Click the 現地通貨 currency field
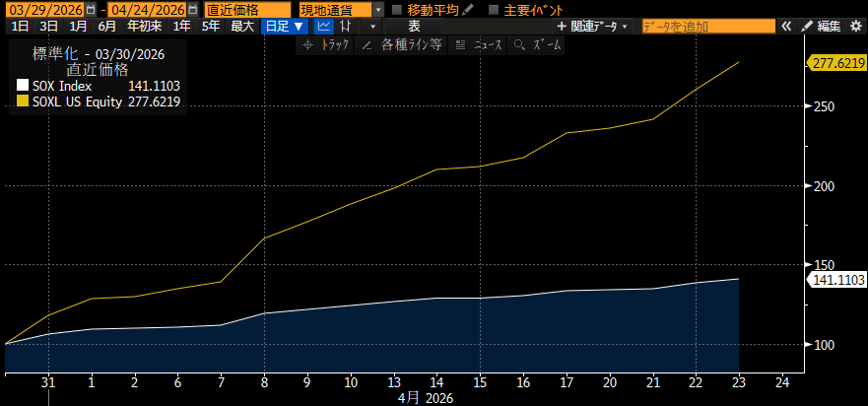The image size is (868, 406). point(335,10)
